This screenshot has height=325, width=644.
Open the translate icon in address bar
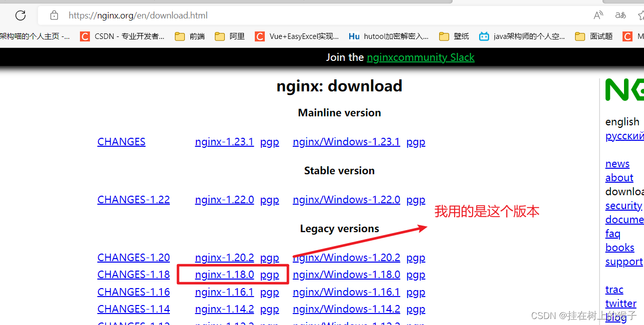621,15
